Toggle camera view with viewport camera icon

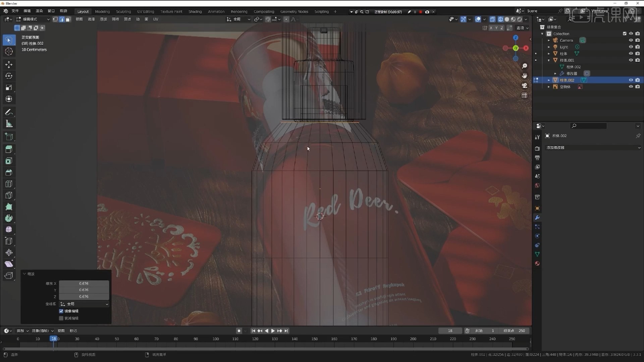click(525, 85)
